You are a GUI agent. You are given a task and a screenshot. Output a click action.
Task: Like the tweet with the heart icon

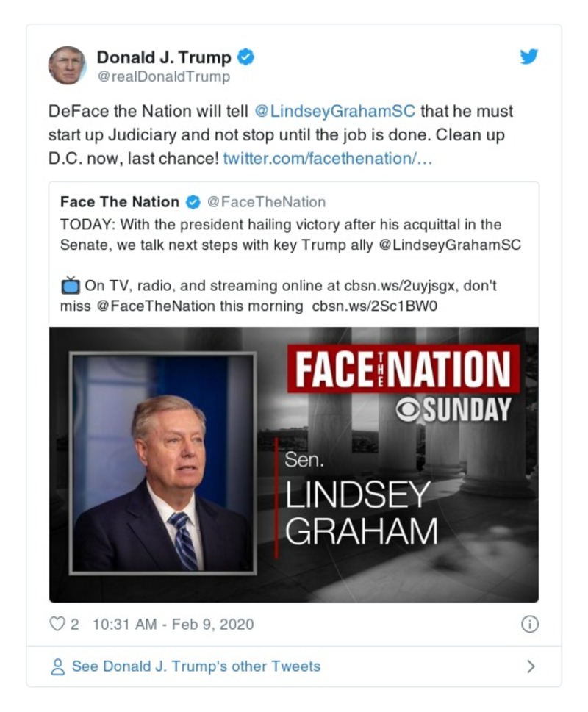click(x=57, y=625)
